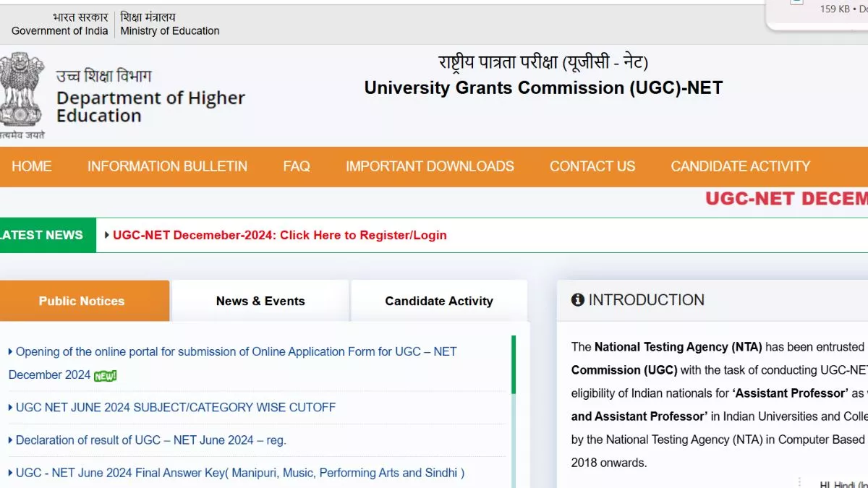Click the arrow icon beside LATEST NEWS banner
This screenshot has height=488, width=868.
coord(106,235)
